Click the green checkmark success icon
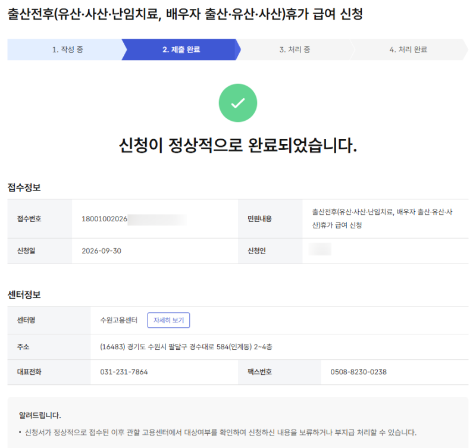This screenshot has height=448, width=476. pyautogui.click(x=237, y=103)
